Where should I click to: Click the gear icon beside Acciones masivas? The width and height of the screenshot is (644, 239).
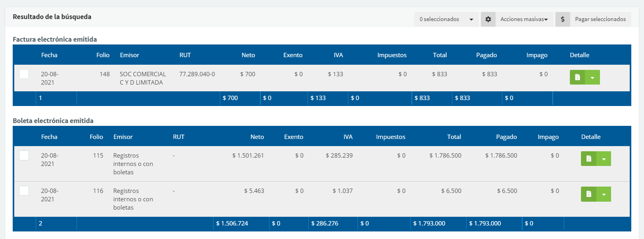tap(488, 19)
